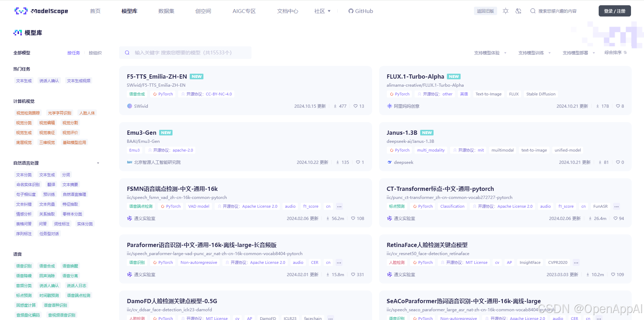Select the 模型库 navigation tab
The image size is (644, 320).
click(x=129, y=11)
